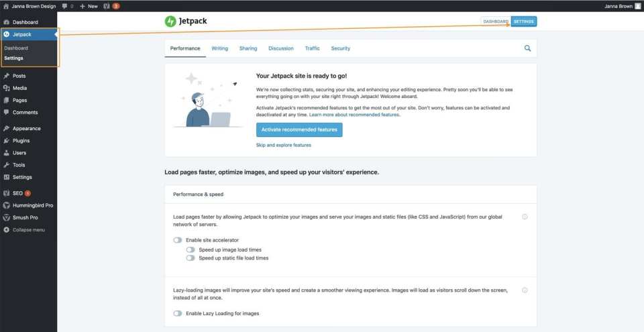Viewport: 644px width, 332px height.
Task: Switch to the Discussion tab
Action: pyautogui.click(x=281, y=48)
